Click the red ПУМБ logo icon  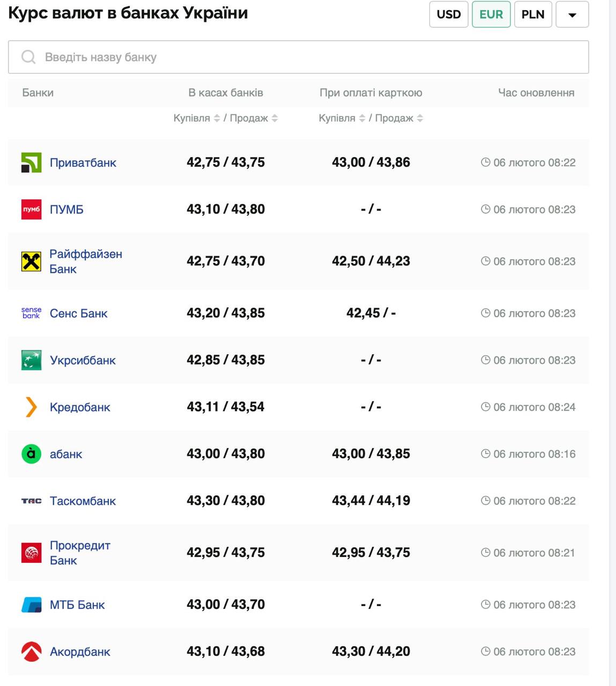tap(31, 210)
